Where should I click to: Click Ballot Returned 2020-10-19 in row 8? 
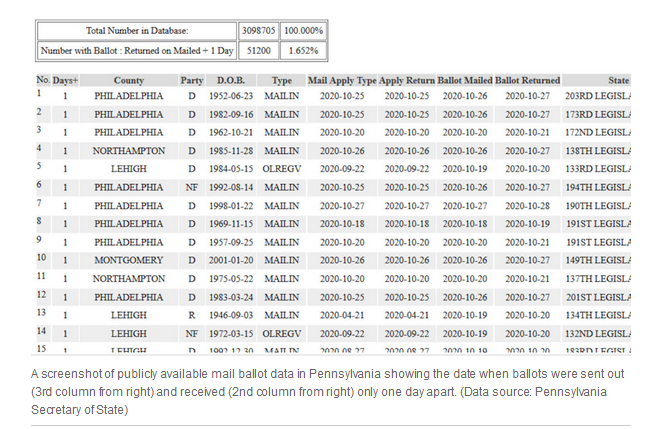point(527,224)
